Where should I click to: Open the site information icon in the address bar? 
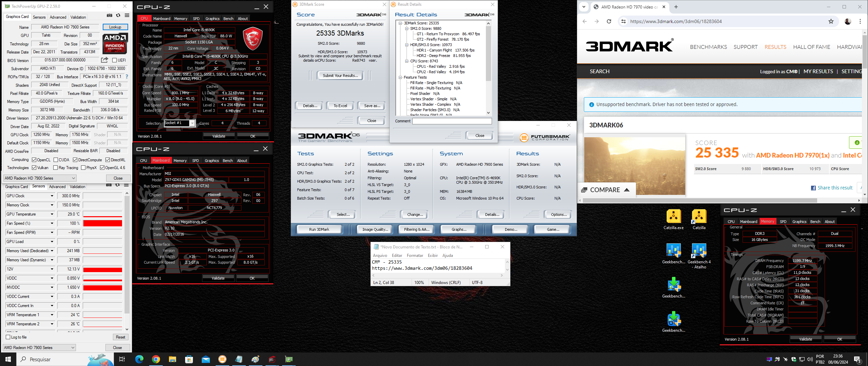pos(623,21)
